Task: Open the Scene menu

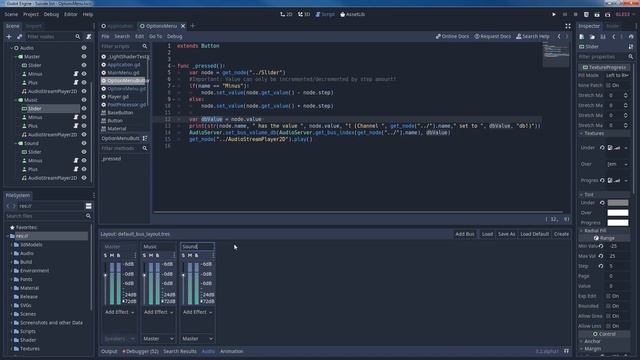Action: pyautogui.click(x=11, y=14)
